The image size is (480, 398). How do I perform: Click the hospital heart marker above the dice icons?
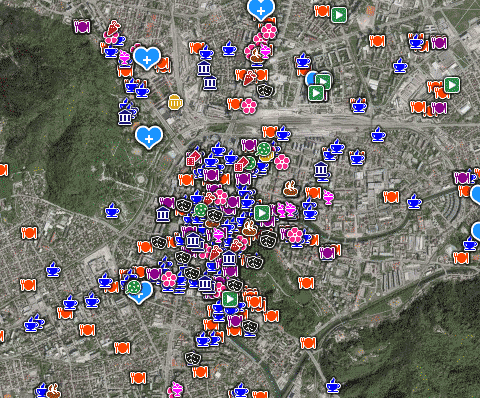click(149, 137)
